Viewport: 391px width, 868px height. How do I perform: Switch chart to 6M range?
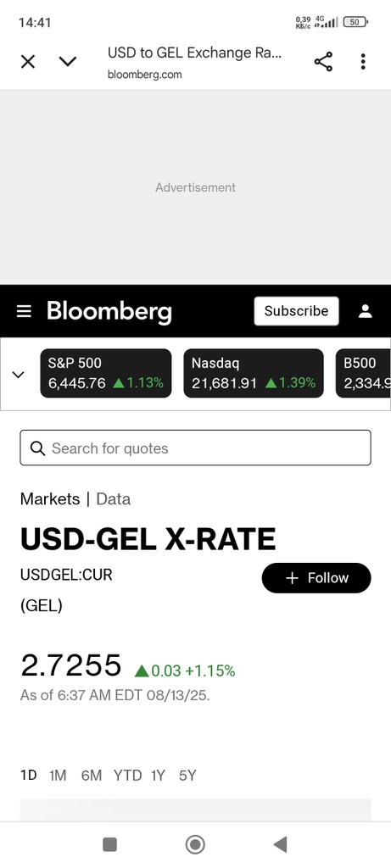click(x=92, y=776)
